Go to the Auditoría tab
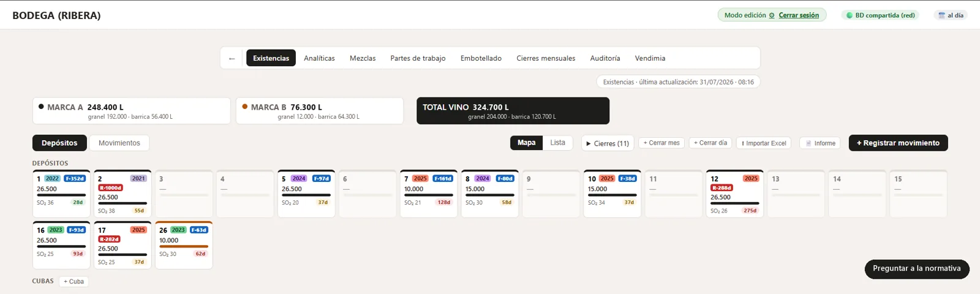980x294 pixels. click(x=605, y=58)
